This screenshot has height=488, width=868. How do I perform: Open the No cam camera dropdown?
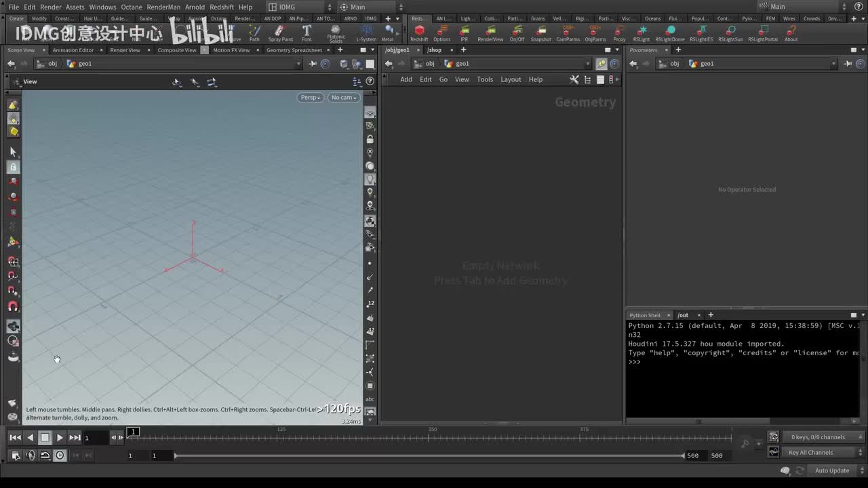344,98
